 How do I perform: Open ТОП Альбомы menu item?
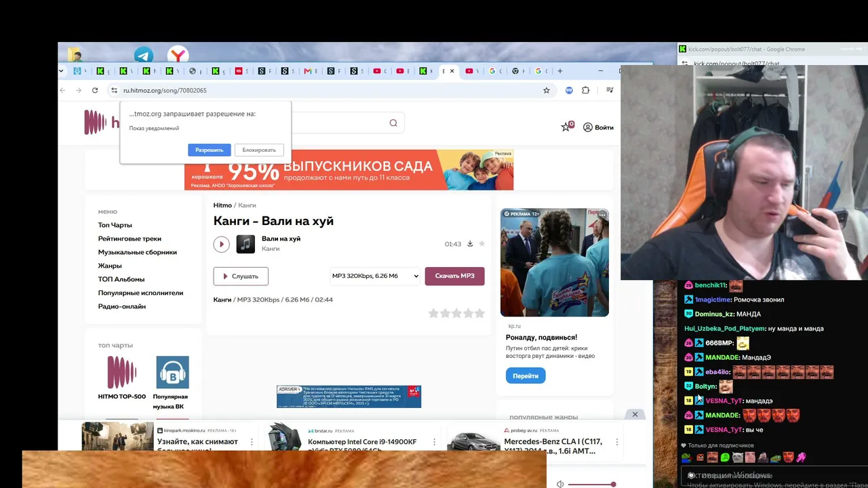click(121, 279)
